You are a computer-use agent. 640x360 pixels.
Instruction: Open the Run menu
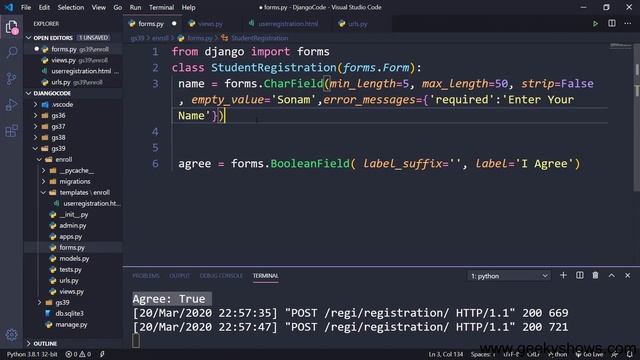click(x=135, y=7)
